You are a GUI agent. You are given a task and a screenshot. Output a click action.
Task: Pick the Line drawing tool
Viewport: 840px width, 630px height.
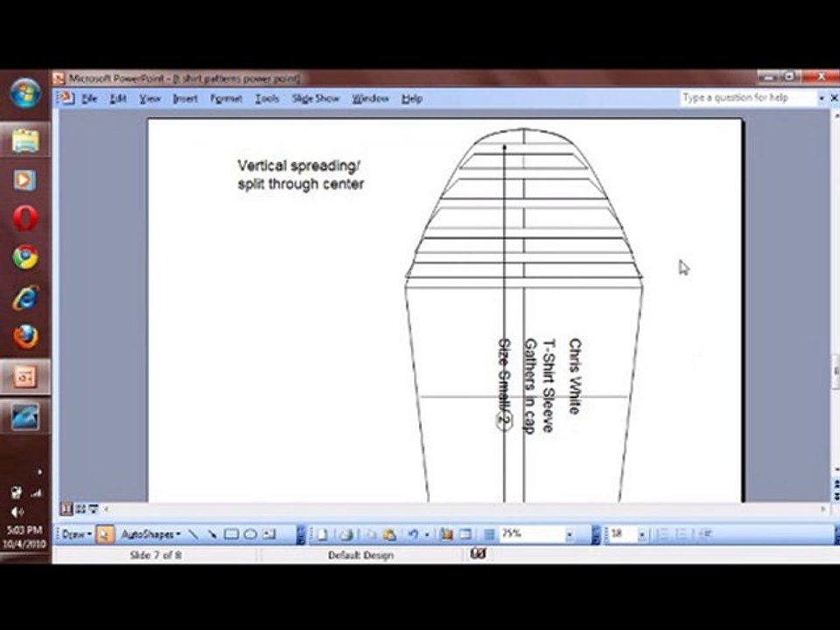193,534
